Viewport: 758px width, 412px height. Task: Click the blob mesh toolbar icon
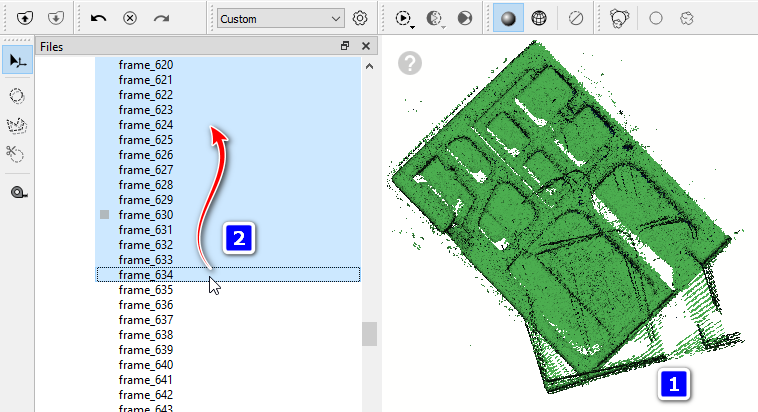pyautogui.click(x=686, y=18)
